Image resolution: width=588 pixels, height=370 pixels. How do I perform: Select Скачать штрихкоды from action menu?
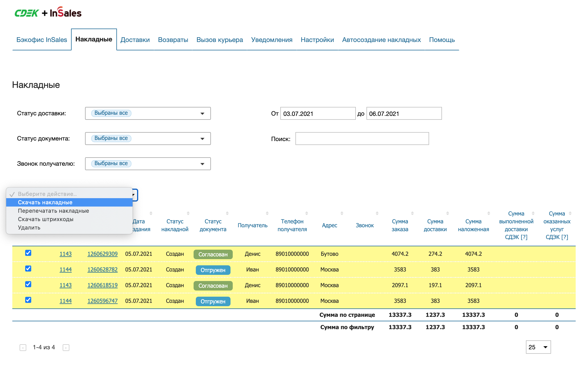(46, 219)
